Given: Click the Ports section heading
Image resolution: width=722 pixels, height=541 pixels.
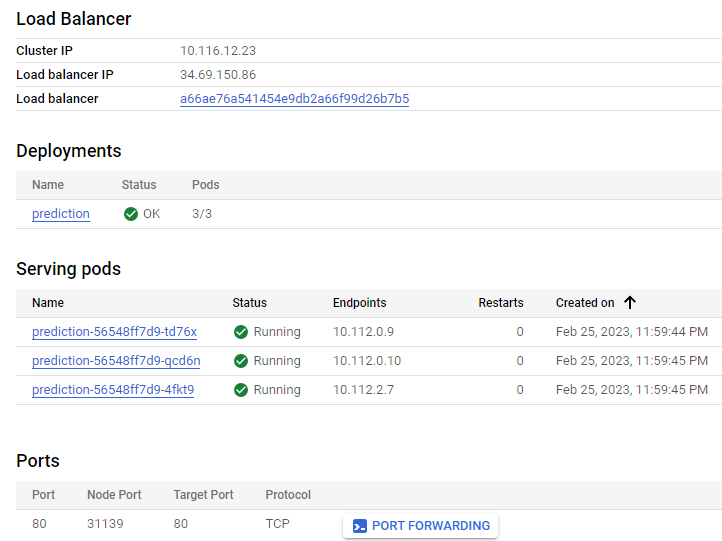Looking at the screenshot, I should (38, 461).
